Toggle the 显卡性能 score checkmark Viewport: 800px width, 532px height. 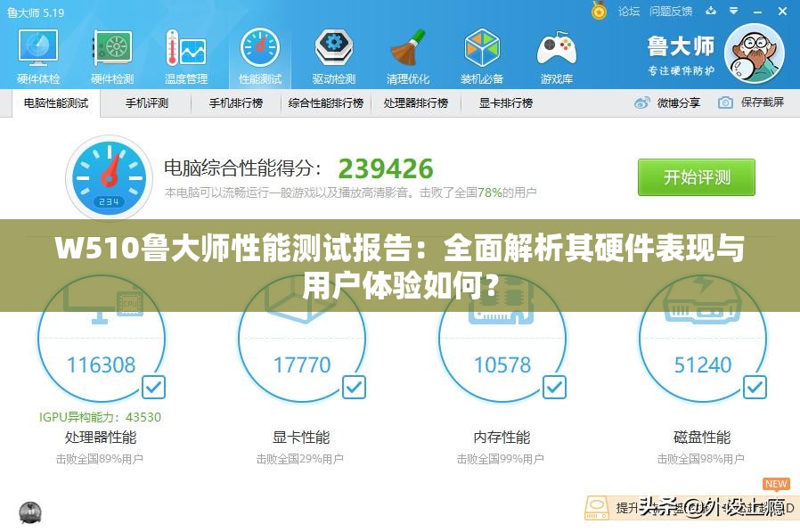[354, 387]
